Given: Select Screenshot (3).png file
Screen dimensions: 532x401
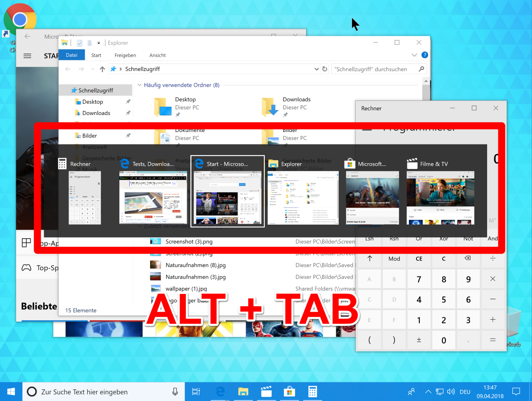Looking at the screenshot, I should point(189,242).
